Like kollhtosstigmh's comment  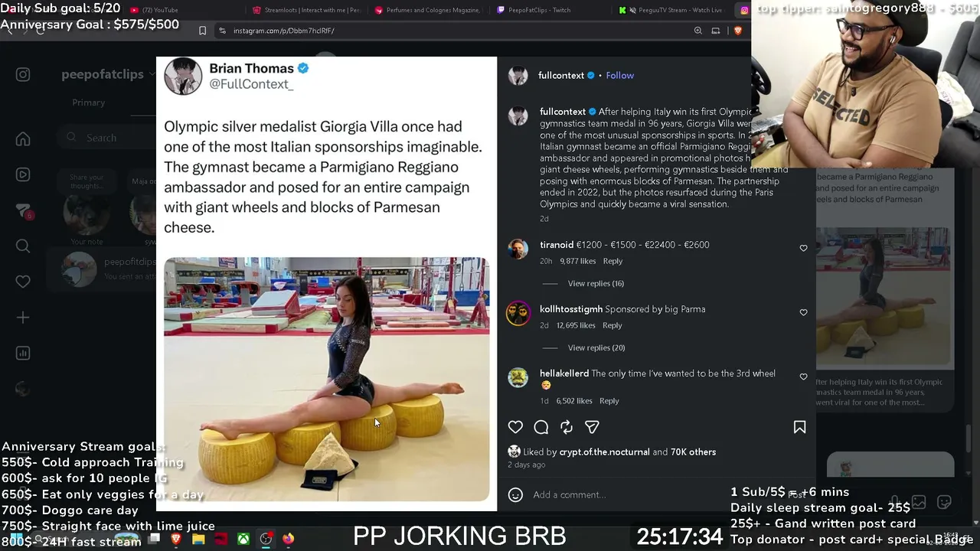click(x=803, y=312)
